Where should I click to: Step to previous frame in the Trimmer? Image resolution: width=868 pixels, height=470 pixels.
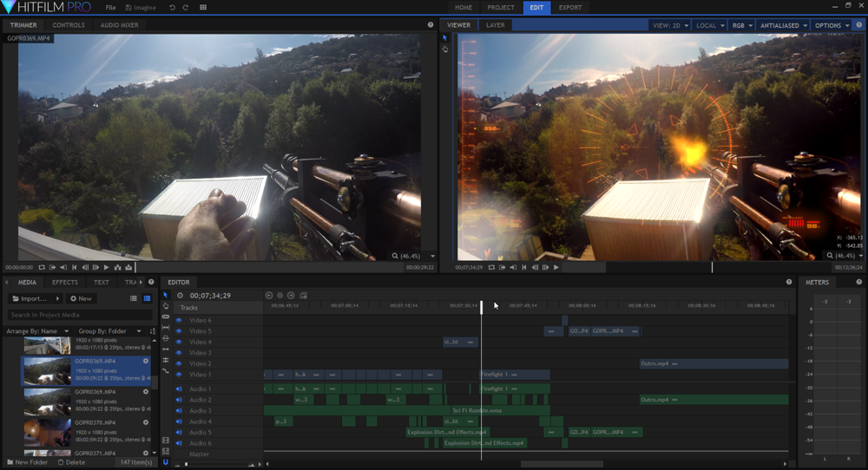(85, 268)
